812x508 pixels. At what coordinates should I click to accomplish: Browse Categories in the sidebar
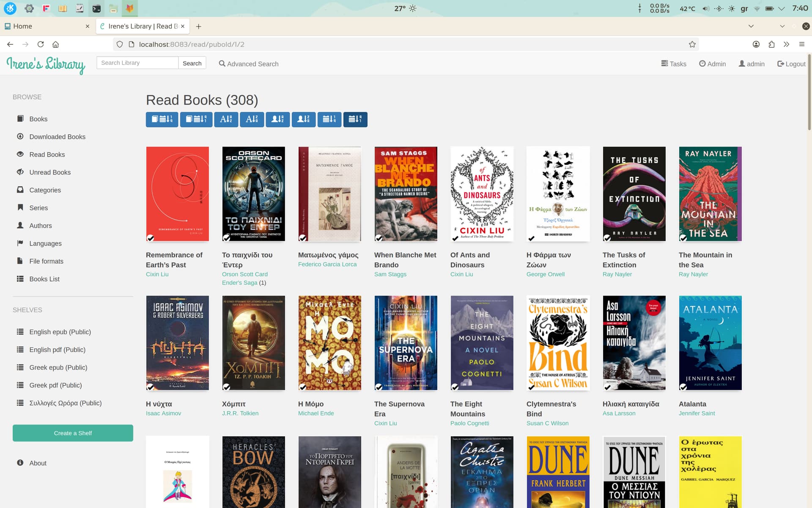[45, 190]
